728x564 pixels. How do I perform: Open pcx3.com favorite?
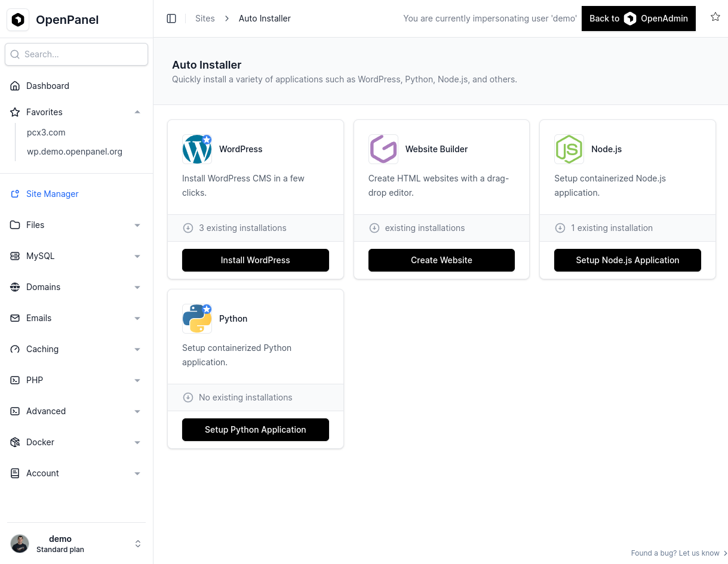46,132
